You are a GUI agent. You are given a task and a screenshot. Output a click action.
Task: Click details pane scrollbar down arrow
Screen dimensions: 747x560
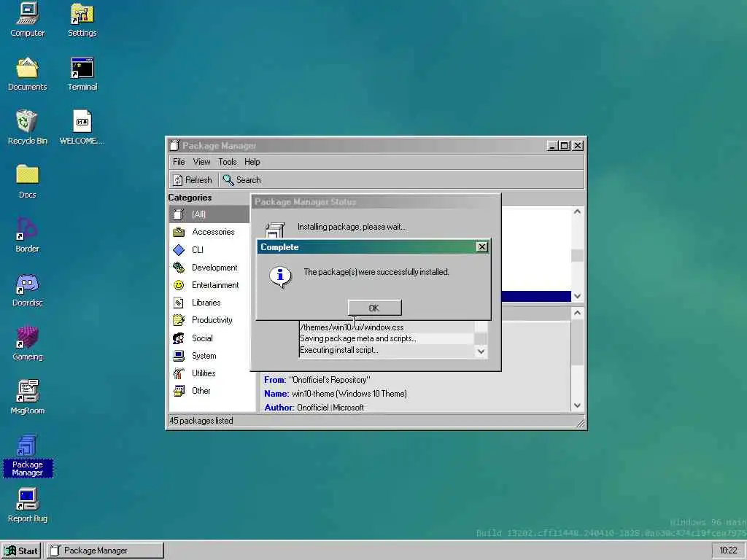pos(577,405)
